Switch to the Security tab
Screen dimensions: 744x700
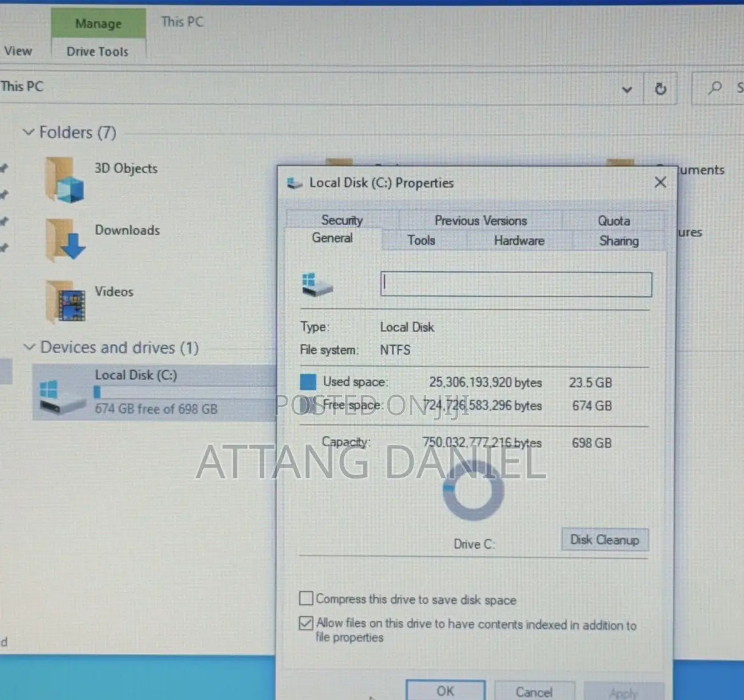point(342,220)
